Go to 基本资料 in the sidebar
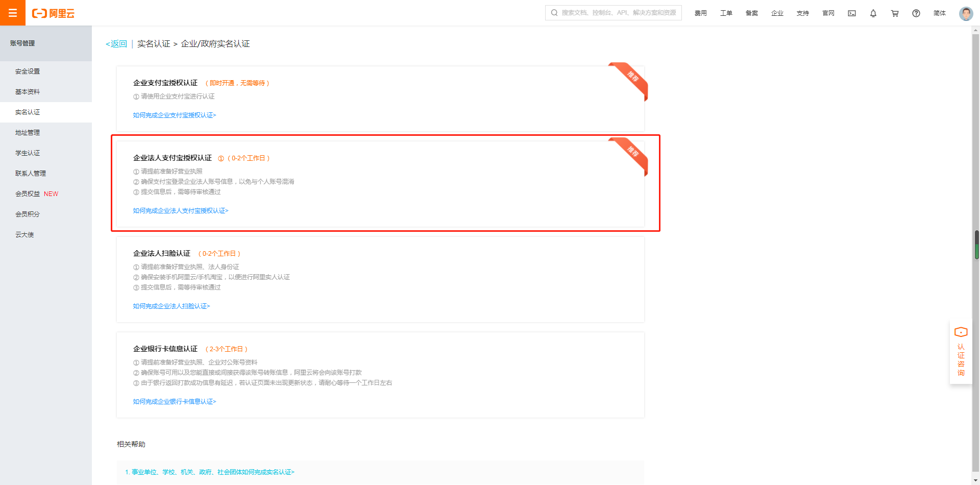This screenshot has height=485, width=980. pyautogui.click(x=46, y=92)
